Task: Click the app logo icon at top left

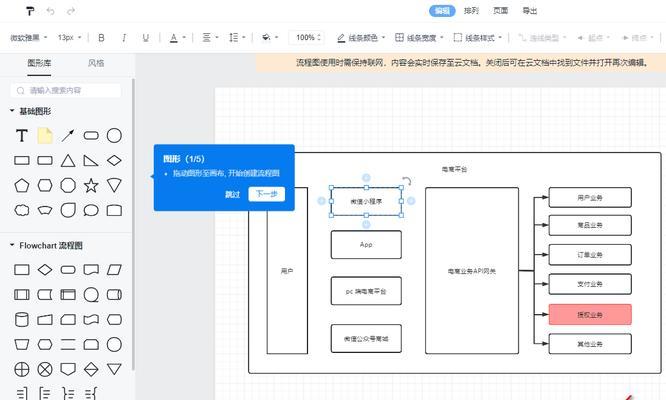Action: point(30,11)
